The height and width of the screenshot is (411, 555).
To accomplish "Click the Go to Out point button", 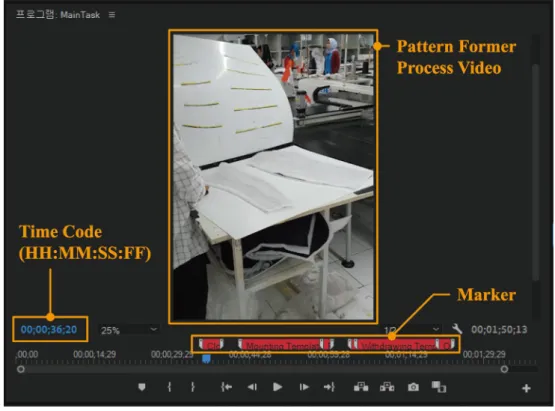I will (329, 387).
